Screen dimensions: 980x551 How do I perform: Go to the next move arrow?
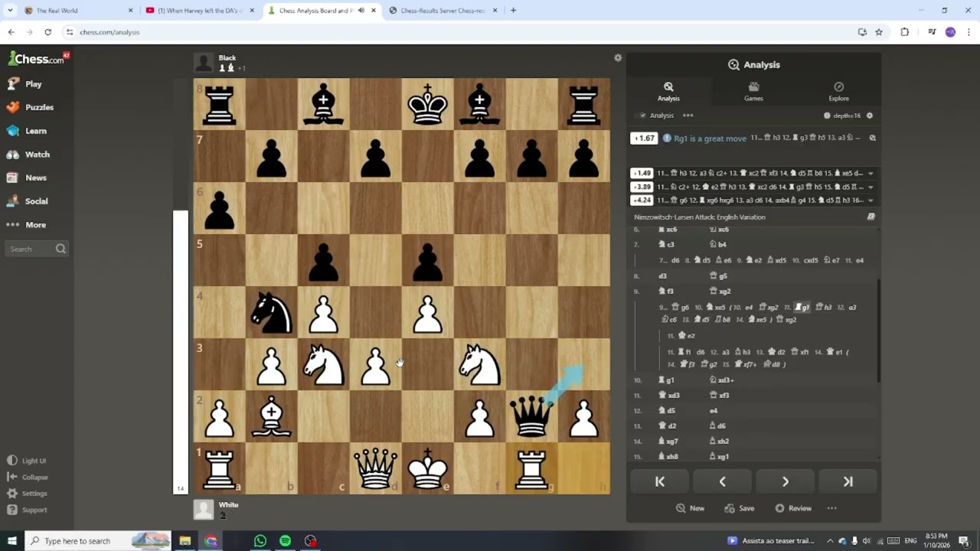pyautogui.click(x=785, y=481)
